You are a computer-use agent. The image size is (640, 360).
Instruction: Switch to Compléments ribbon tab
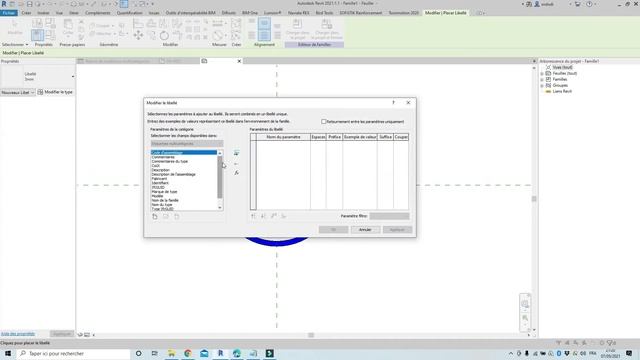tap(98, 13)
